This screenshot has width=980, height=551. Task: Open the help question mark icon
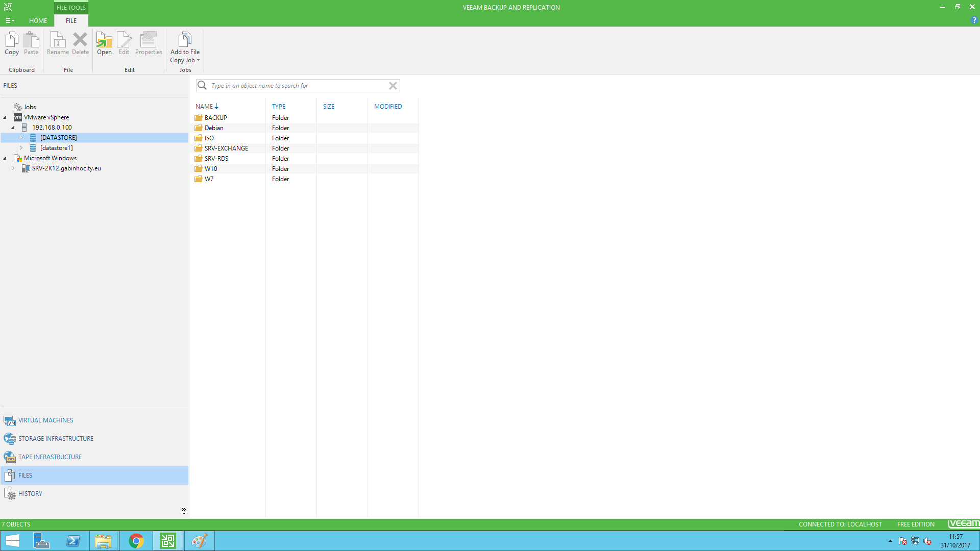tap(974, 20)
